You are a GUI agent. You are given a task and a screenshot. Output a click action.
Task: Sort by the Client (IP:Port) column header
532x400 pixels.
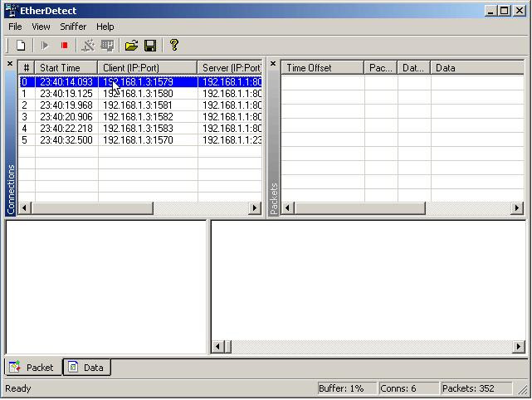147,67
